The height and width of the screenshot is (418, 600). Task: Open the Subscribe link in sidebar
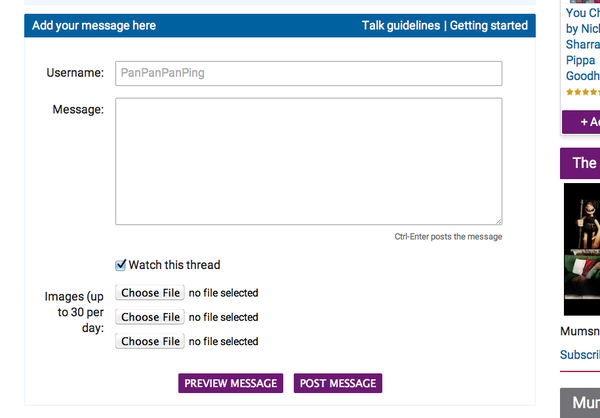click(x=580, y=354)
